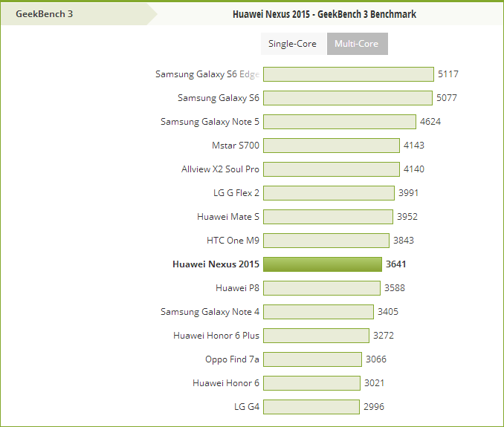Click the Samsung Galaxy S6 score bar
Screen dimensions: 504x427
348,98
